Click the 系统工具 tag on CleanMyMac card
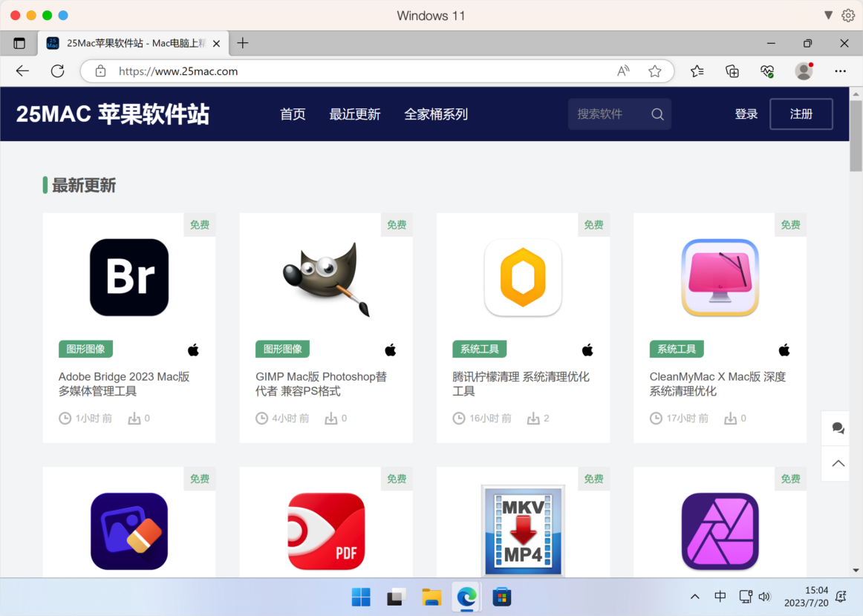Image resolution: width=863 pixels, height=616 pixels. (x=677, y=349)
